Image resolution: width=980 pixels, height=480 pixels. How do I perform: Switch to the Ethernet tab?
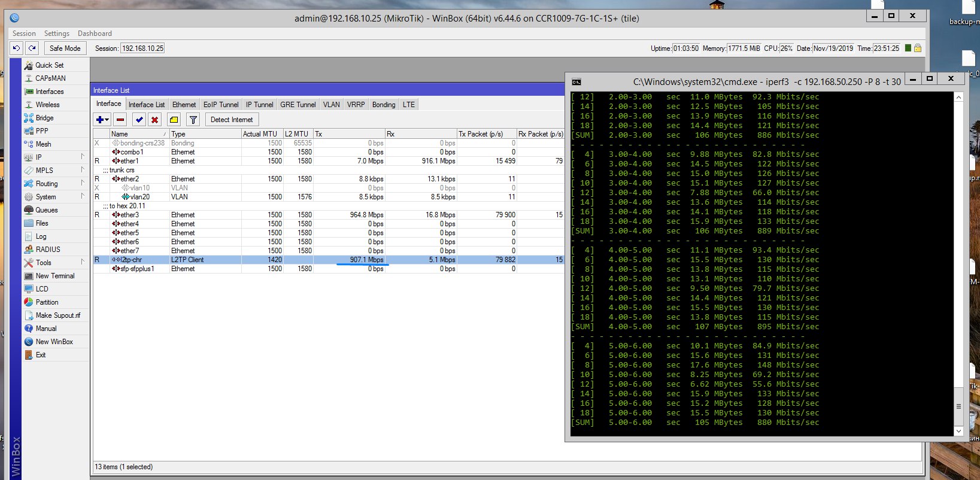(x=184, y=104)
